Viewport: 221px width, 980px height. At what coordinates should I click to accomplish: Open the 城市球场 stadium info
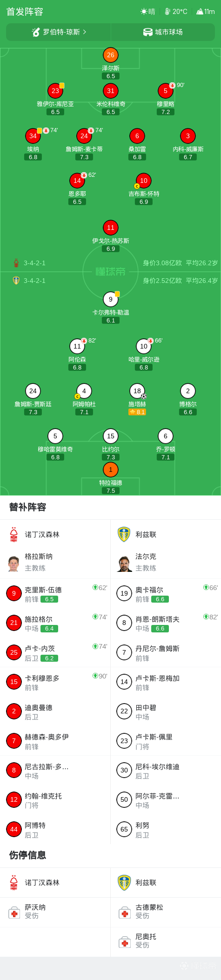pyautogui.click(x=163, y=32)
